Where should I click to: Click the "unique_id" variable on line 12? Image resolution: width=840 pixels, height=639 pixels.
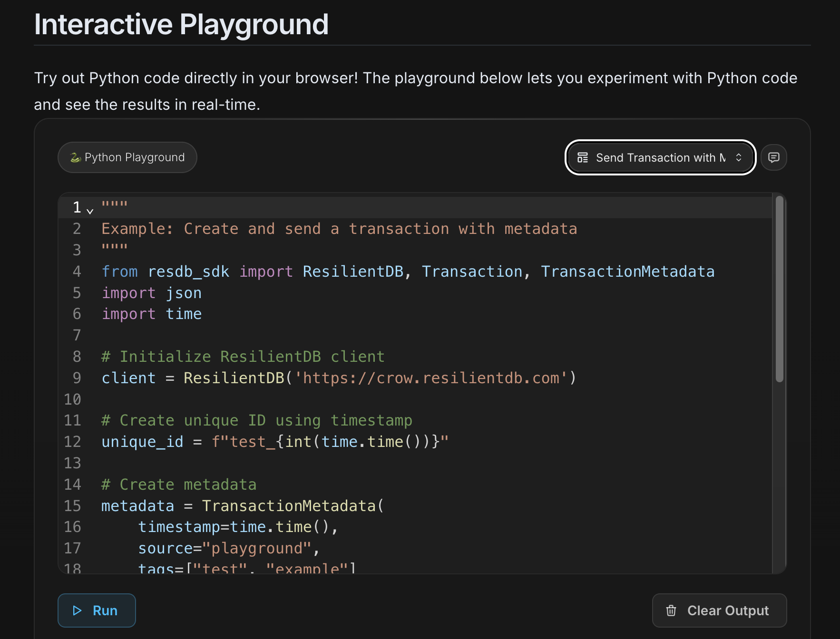point(143,442)
